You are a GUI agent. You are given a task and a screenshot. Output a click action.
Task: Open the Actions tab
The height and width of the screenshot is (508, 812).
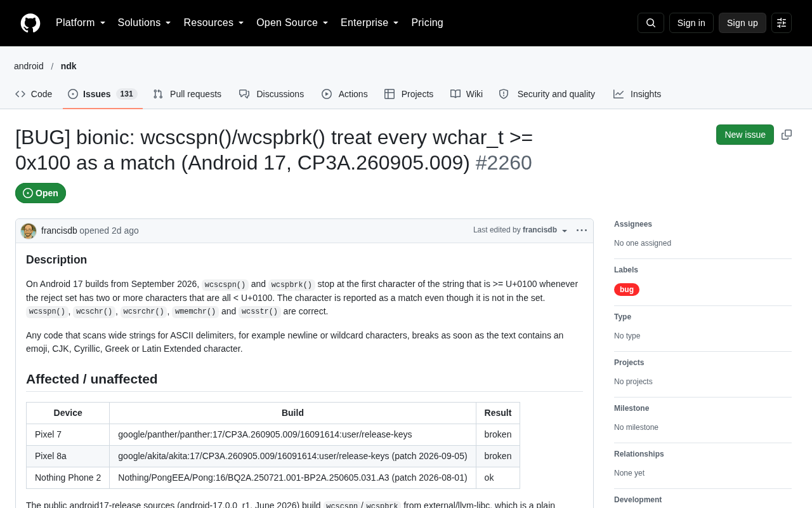[x=344, y=94]
